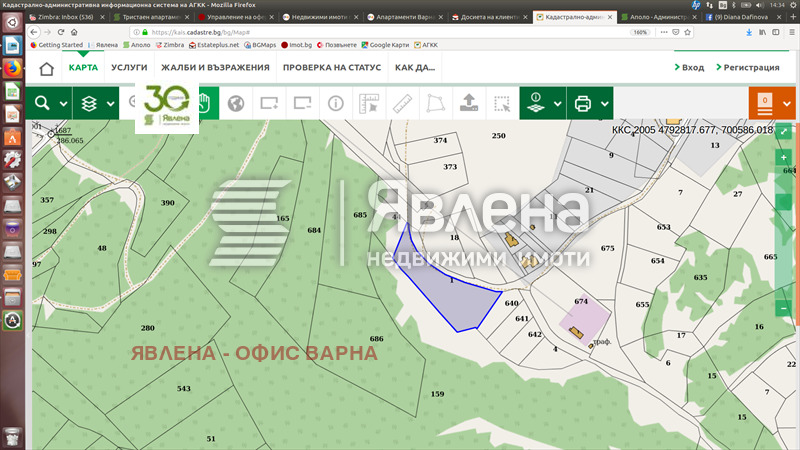Open the Imot.bg bookmark
Viewport: 800px width, 450px height.
tap(296, 45)
